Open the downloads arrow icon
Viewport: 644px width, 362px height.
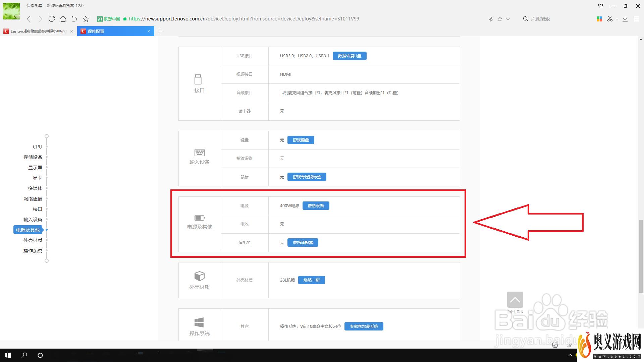[625, 19]
